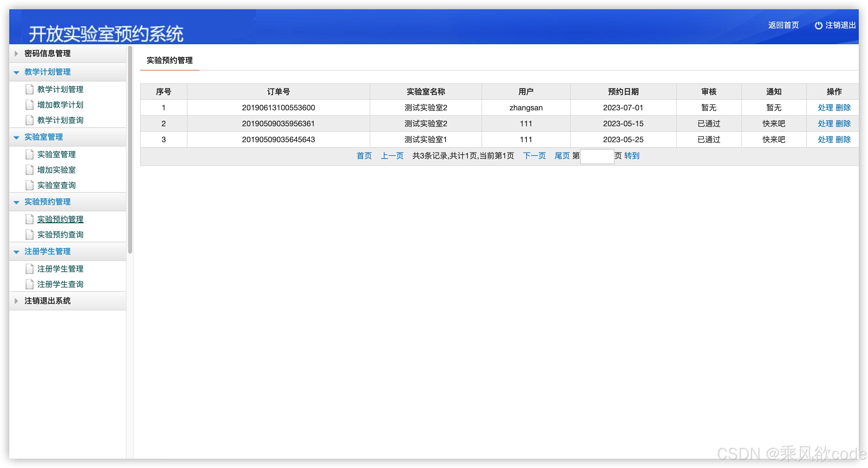The width and height of the screenshot is (868, 468).
Task: Click the power icon next to 注销退出
Action: tap(819, 25)
